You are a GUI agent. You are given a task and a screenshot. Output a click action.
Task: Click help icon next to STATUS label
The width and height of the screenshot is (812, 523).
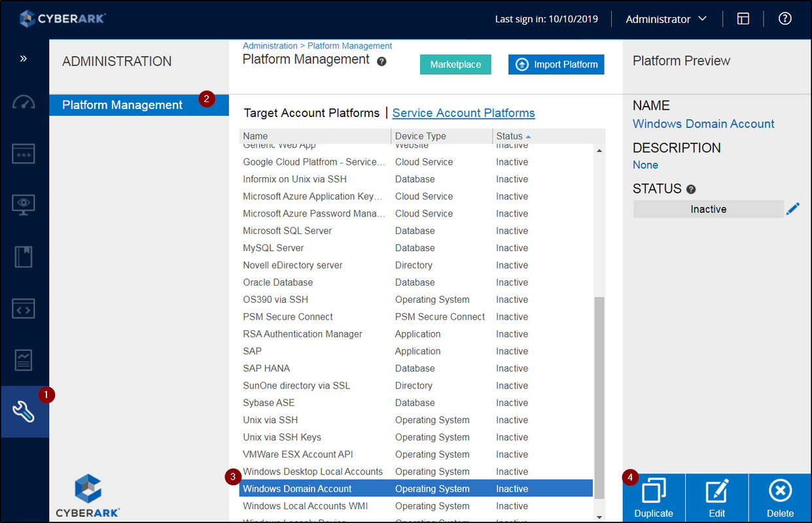click(x=691, y=190)
